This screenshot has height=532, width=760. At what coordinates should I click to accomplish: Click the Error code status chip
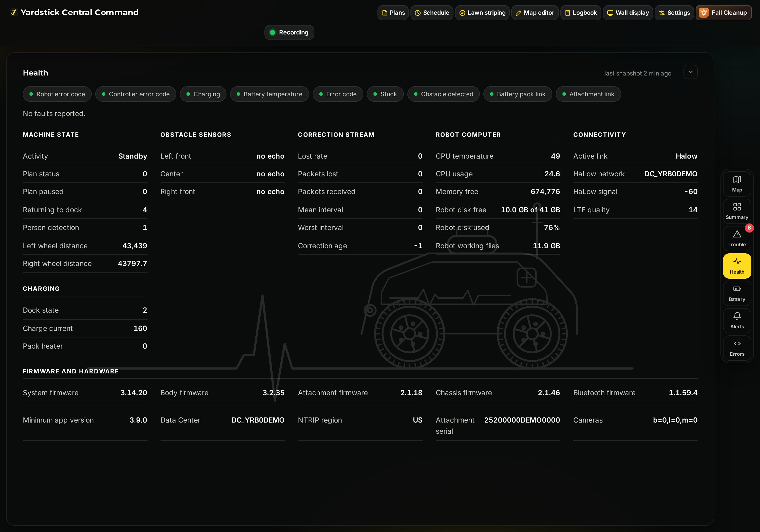pyautogui.click(x=338, y=94)
